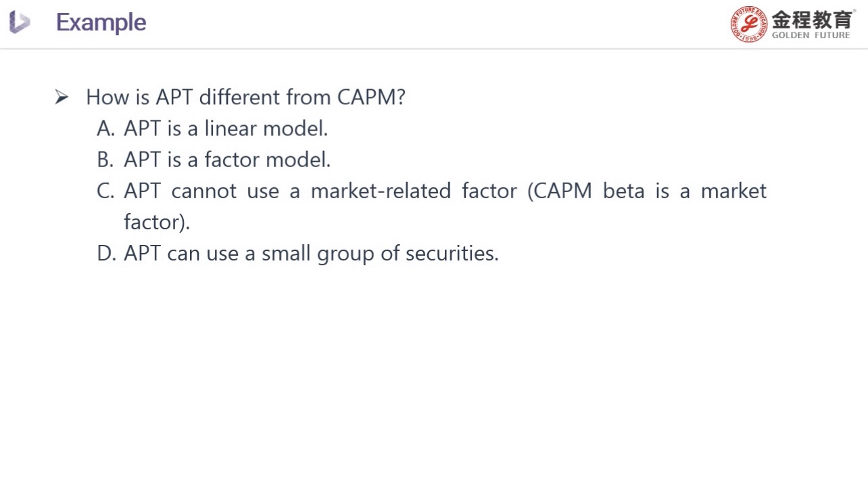The height and width of the screenshot is (483, 868).
Task: Click the arrow bullet before the question
Action: point(62,97)
